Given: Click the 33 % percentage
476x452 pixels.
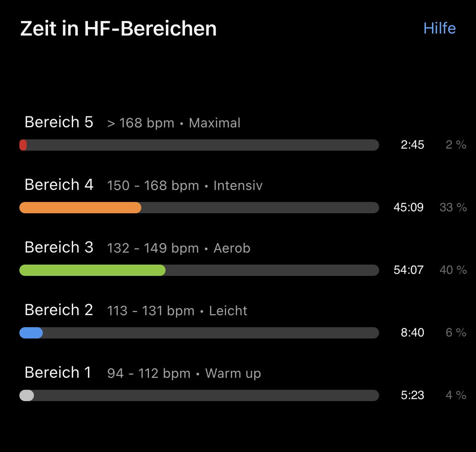Looking at the screenshot, I should click(453, 207).
